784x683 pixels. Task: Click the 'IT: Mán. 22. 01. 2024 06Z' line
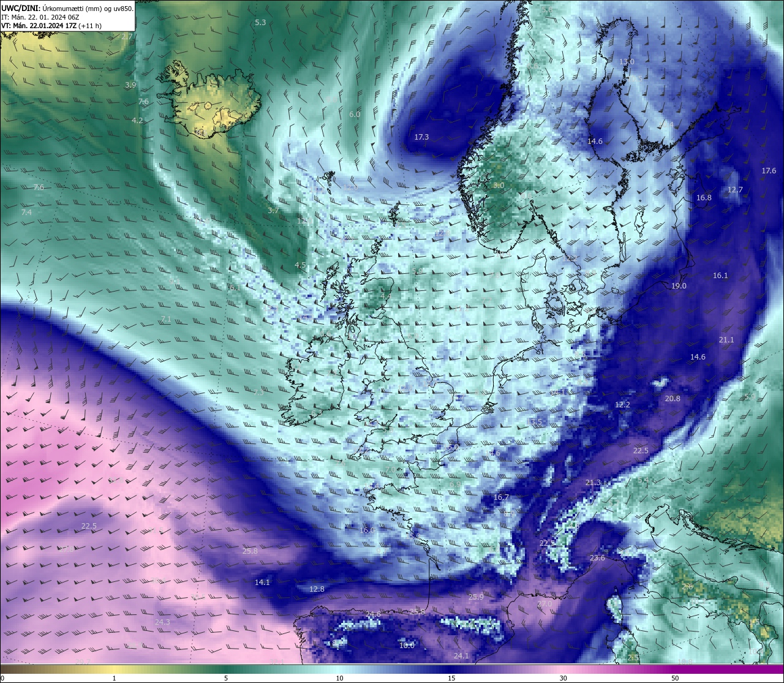coord(40,17)
